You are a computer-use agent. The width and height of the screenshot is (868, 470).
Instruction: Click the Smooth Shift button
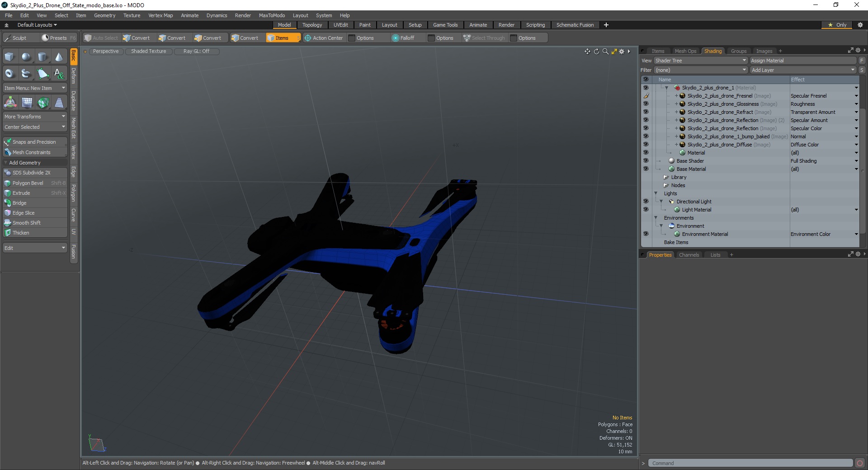tap(35, 223)
